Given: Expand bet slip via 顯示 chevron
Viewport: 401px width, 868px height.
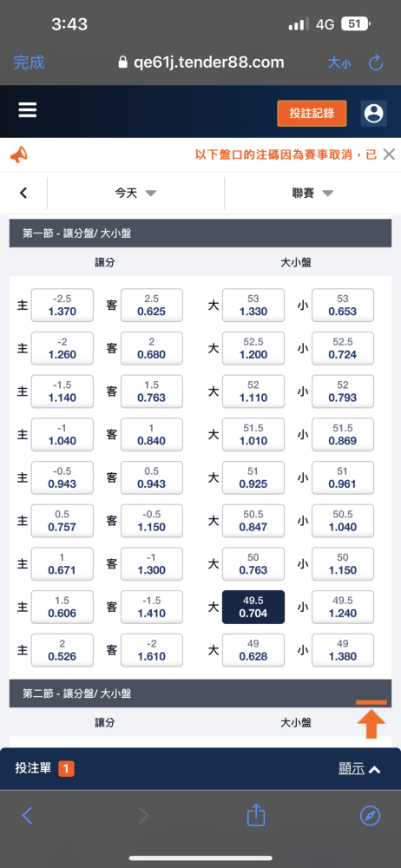Looking at the screenshot, I should [x=360, y=768].
